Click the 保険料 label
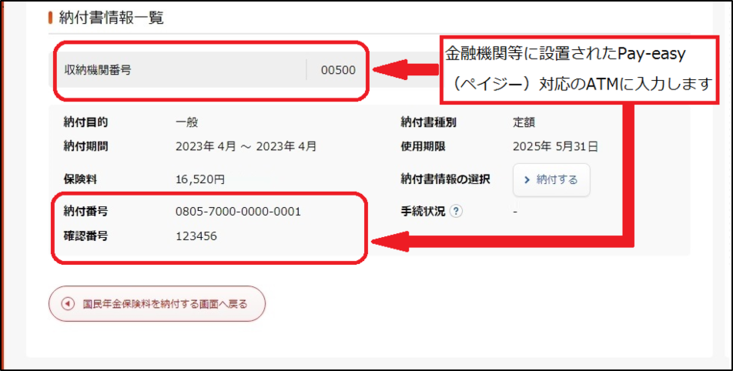733x371 pixels. 80,179
